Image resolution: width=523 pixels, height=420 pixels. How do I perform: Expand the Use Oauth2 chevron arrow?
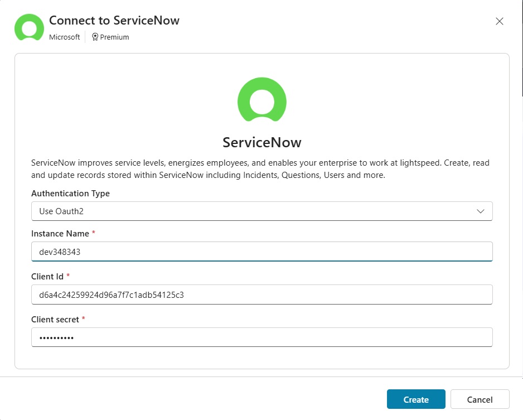(x=480, y=211)
